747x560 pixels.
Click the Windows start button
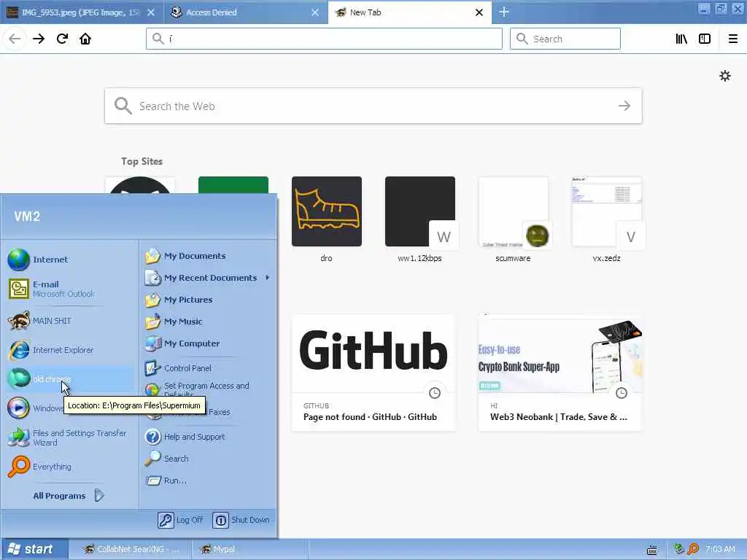click(34, 549)
